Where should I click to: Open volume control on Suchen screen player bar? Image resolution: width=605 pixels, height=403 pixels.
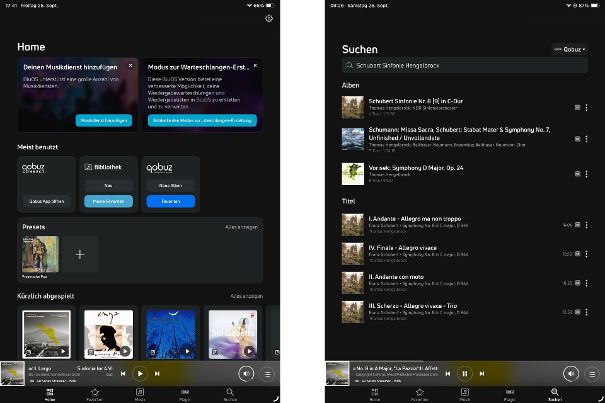571,374
